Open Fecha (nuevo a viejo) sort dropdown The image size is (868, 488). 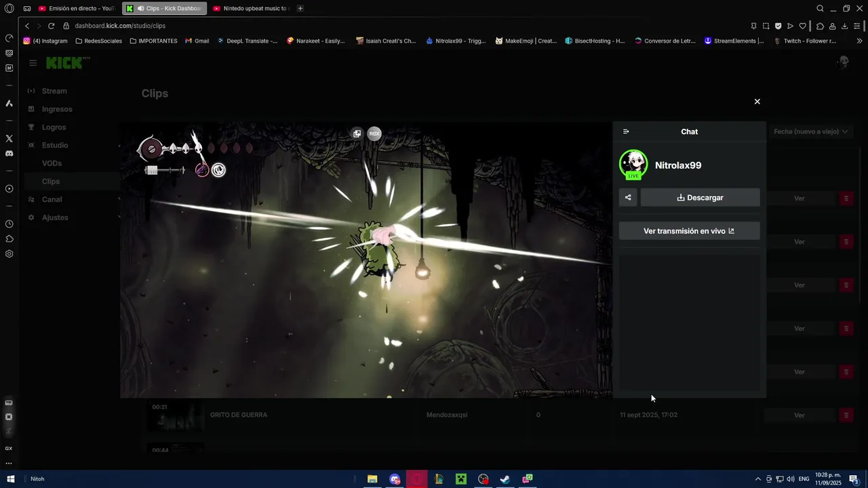[x=811, y=131]
